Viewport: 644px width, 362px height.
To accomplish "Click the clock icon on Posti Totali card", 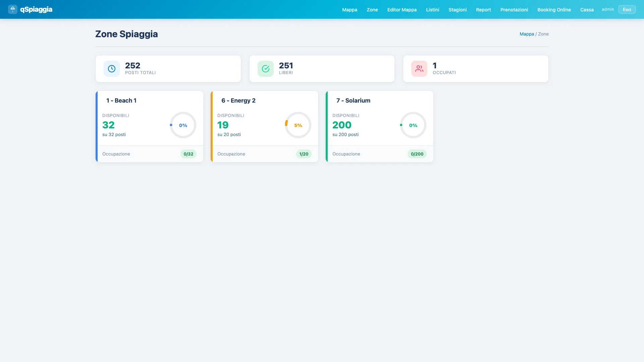I will [111, 68].
